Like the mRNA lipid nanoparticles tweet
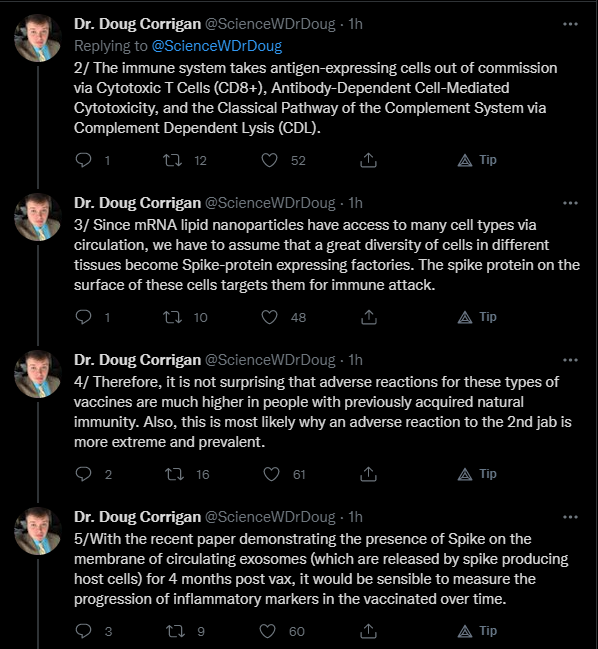This screenshot has height=649, width=598. (x=269, y=317)
